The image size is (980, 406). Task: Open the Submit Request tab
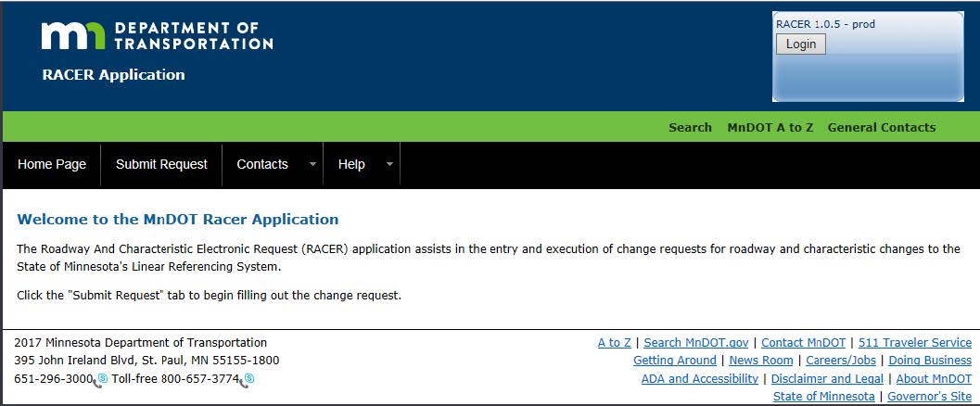(161, 164)
